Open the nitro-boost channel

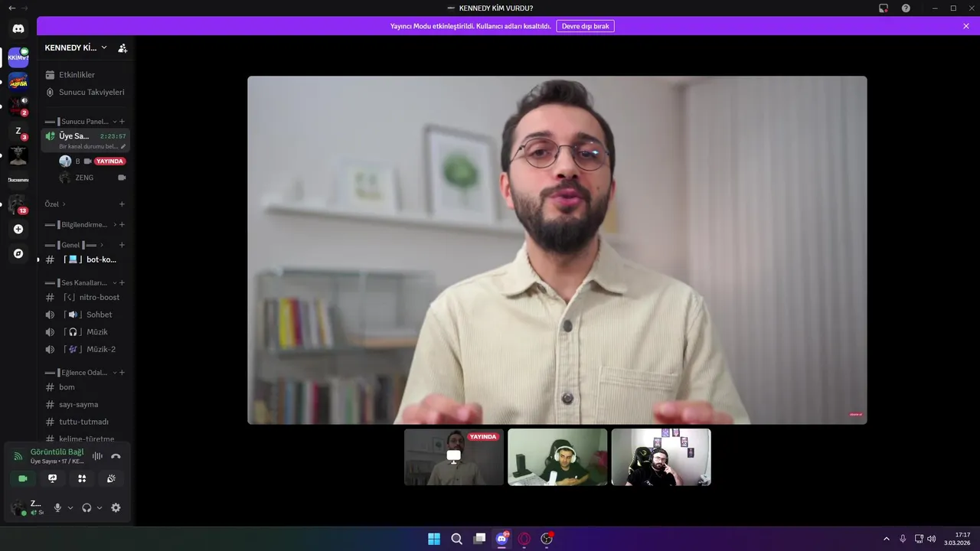click(85, 297)
